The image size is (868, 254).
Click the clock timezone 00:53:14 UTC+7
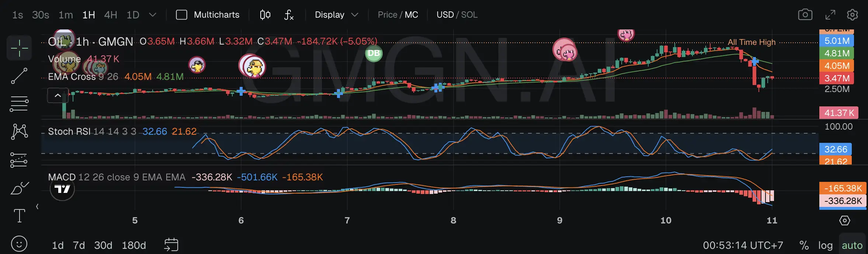743,245
